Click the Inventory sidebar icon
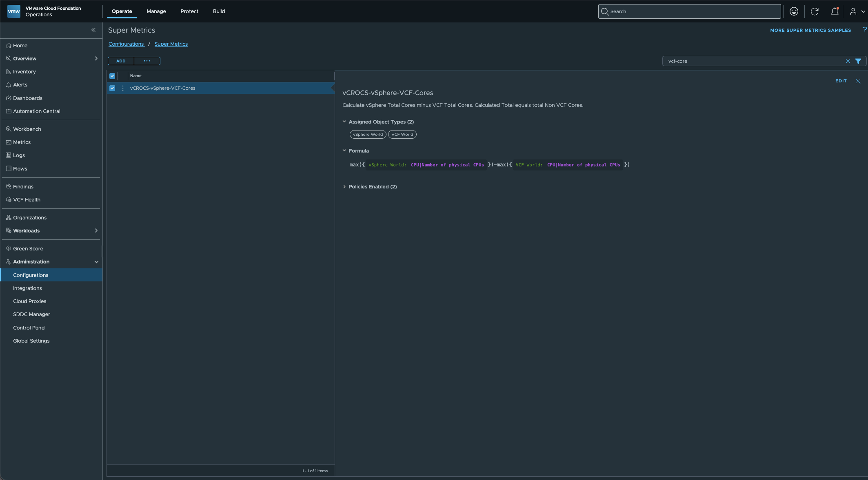The height and width of the screenshot is (480, 868). click(x=9, y=72)
